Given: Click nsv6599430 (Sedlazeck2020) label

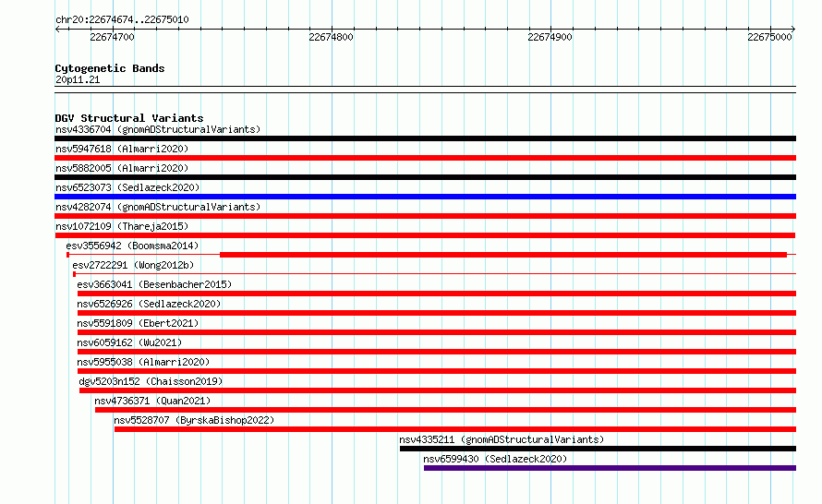Looking at the screenshot, I should [x=495, y=459].
